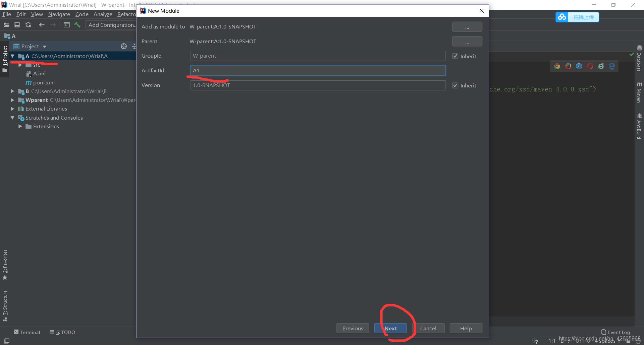Screen dimensions: 644x345
Task: Open the Z: Structure side tab
Action: pos(5,306)
